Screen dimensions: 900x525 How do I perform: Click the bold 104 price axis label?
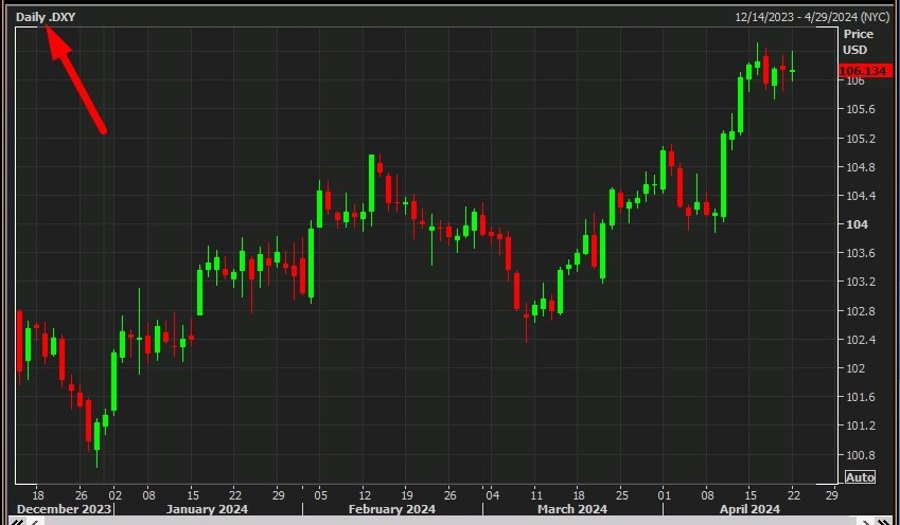(857, 224)
